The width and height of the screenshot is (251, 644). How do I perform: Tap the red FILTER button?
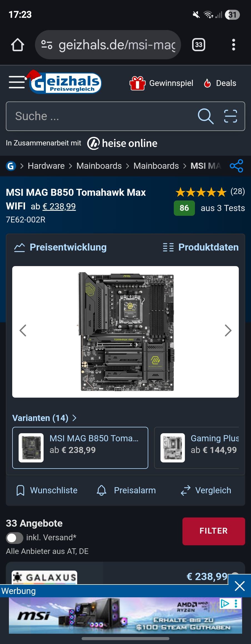tap(214, 531)
